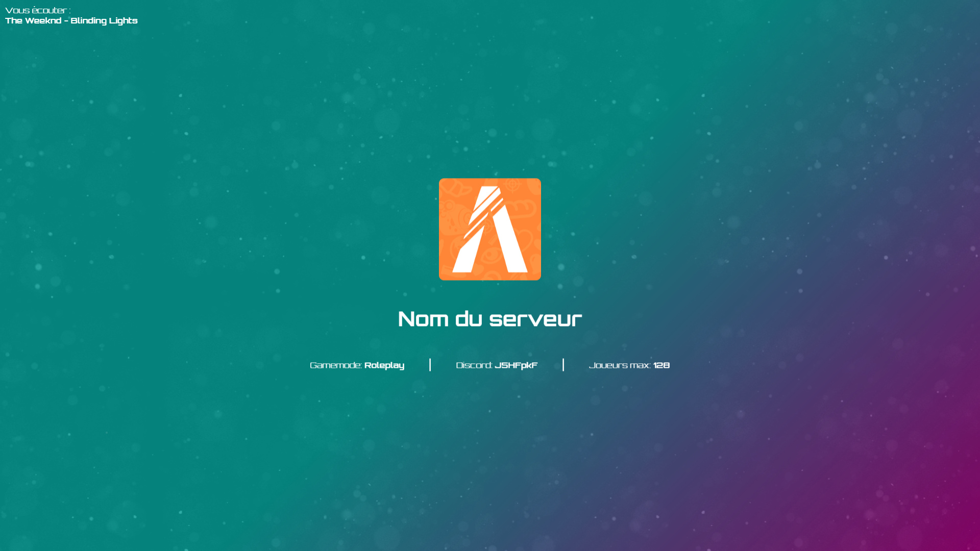Click the 'Joueurs max: 128' text
Viewport: 980px width, 551px height.
tap(629, 365)
